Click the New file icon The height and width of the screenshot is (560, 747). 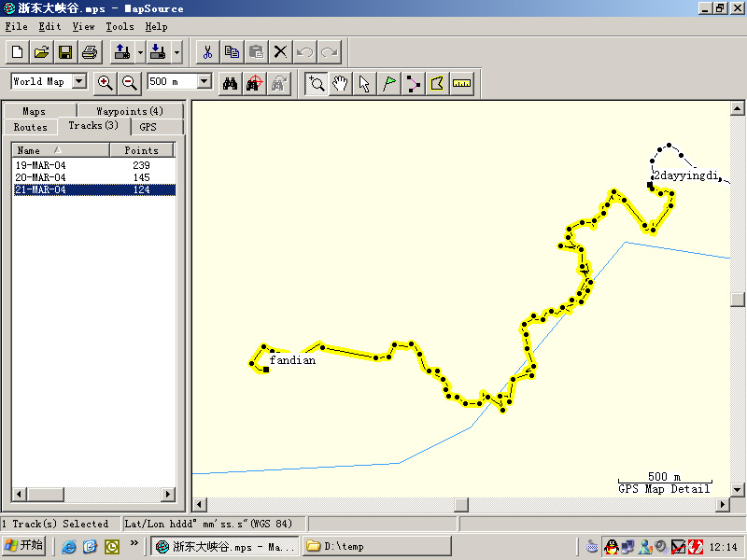pos(17,51)
